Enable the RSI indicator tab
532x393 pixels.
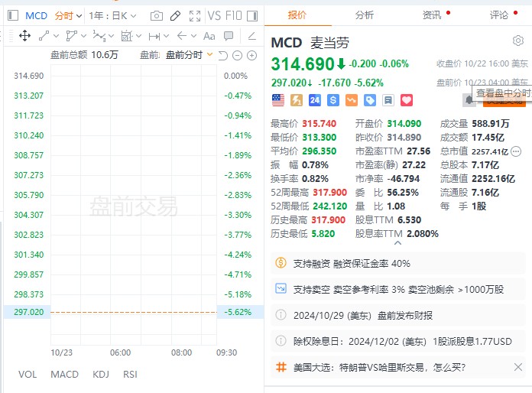point(130,375)
